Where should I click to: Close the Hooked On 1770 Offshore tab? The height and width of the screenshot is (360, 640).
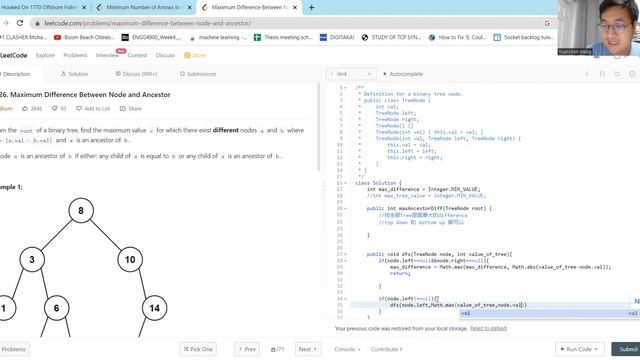(x=84, y=7)
